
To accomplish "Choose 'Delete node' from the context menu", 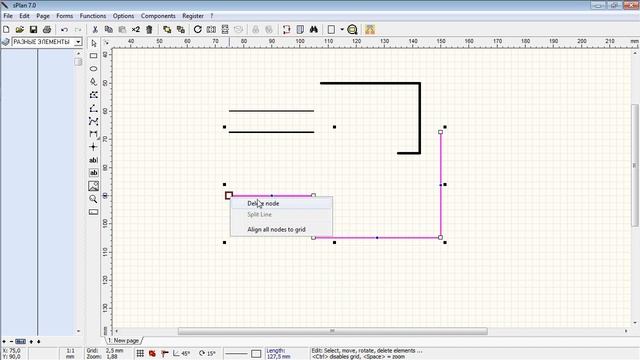I will (x=281, y=203).
